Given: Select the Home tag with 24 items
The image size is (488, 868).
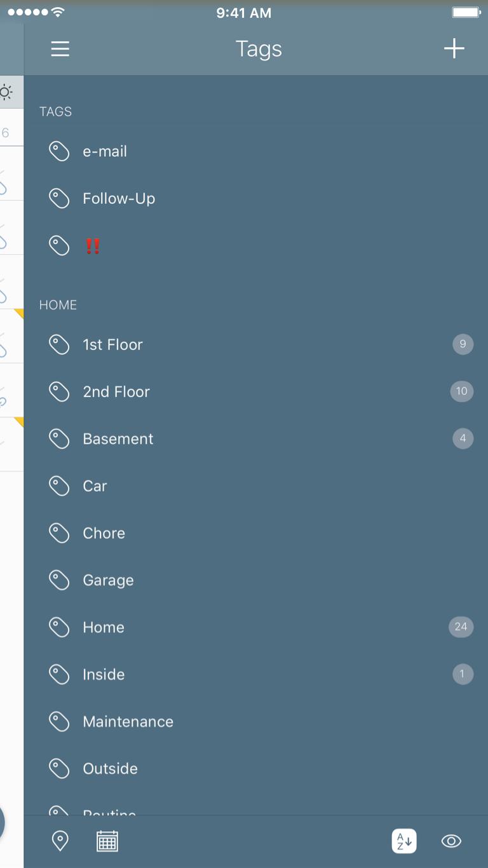Looking at the screenshot, I should (256, 627).
